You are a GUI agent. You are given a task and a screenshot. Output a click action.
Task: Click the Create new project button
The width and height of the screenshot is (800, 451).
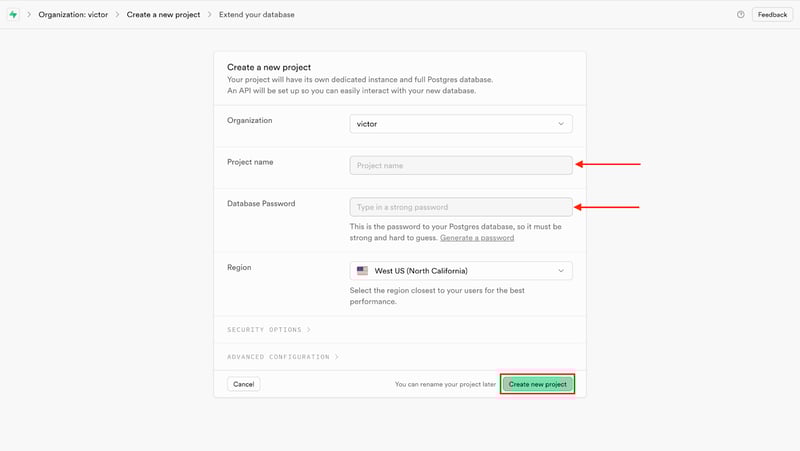537,384
